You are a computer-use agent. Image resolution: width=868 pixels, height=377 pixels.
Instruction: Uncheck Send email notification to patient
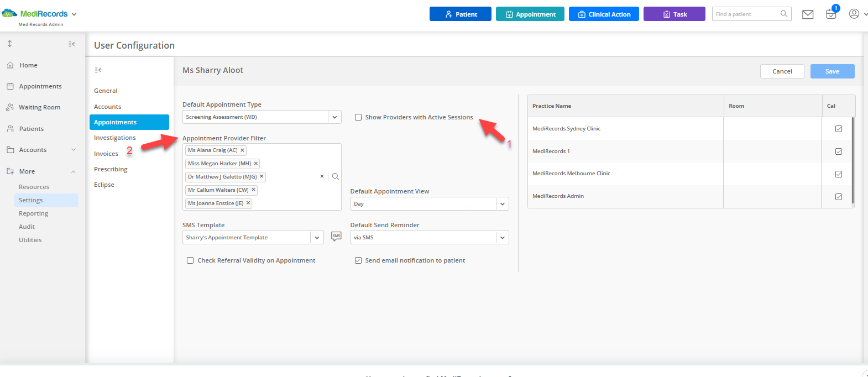point(358,260)
